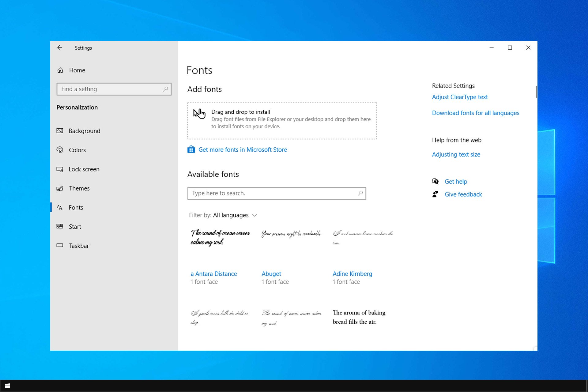Click the Colors personalization icon
The image size is (588, 392).
click(60, 150)
